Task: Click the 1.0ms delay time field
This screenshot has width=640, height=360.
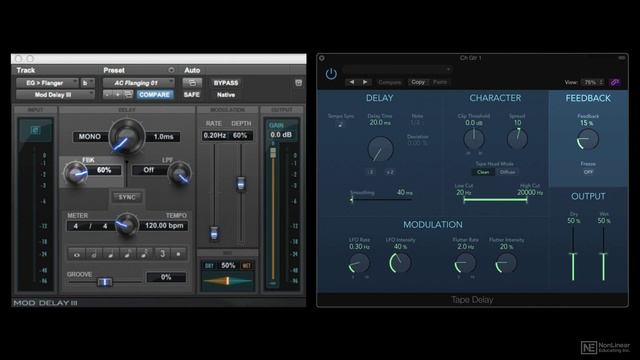Action: click(163, 137)
